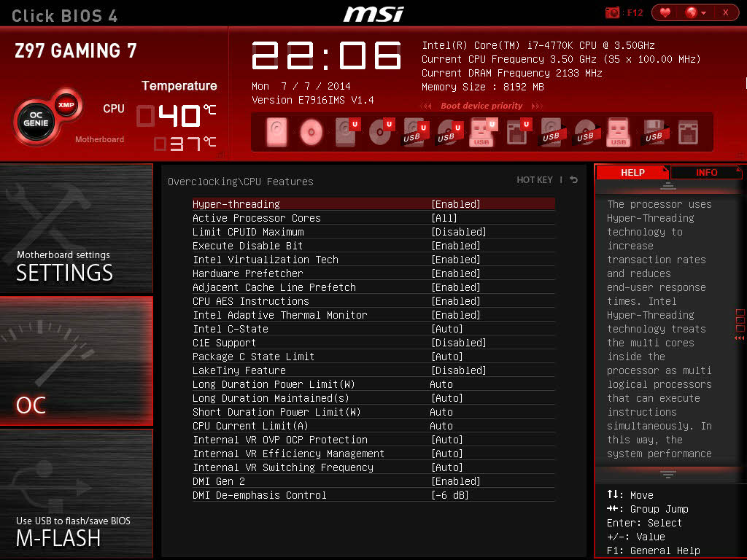Open favorites with the heart icon
This screenshot has height=560, width=747.
click(665, 13)
